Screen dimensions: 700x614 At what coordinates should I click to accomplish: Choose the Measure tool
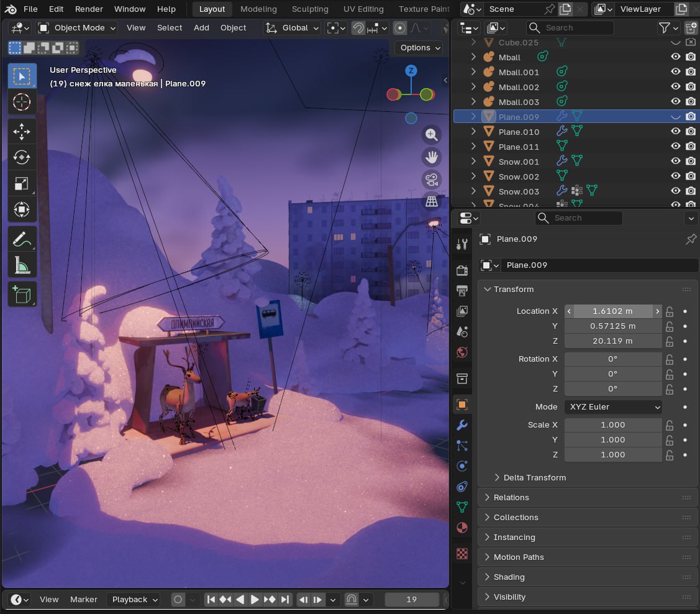22,265
